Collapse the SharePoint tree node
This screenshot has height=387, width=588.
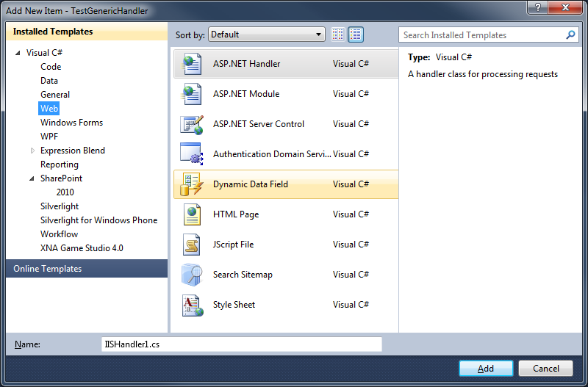coord(32,178)
